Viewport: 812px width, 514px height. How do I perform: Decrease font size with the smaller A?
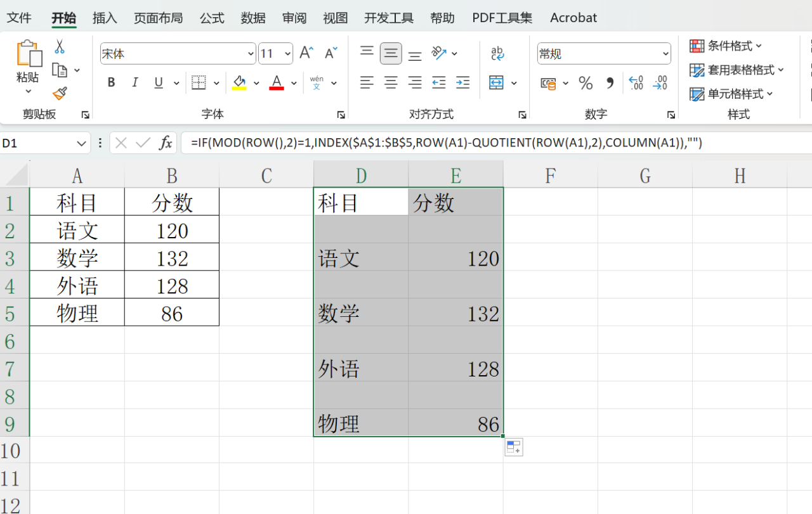[x=331, y=53]
